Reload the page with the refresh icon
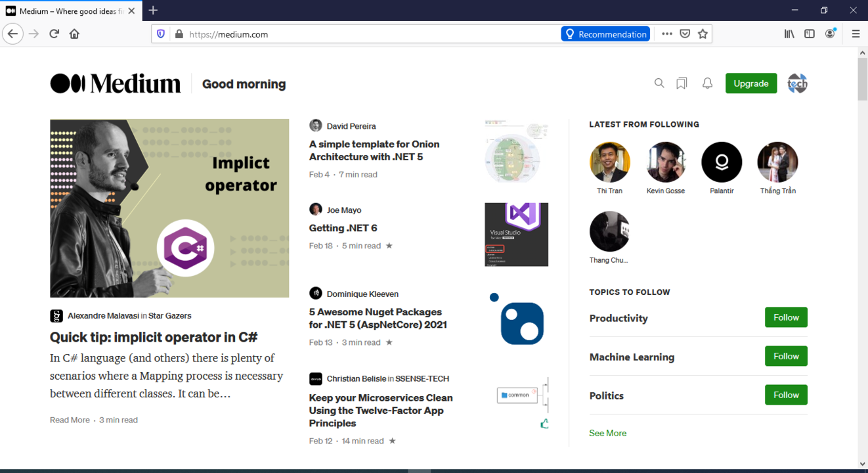 tap(54, 34)
